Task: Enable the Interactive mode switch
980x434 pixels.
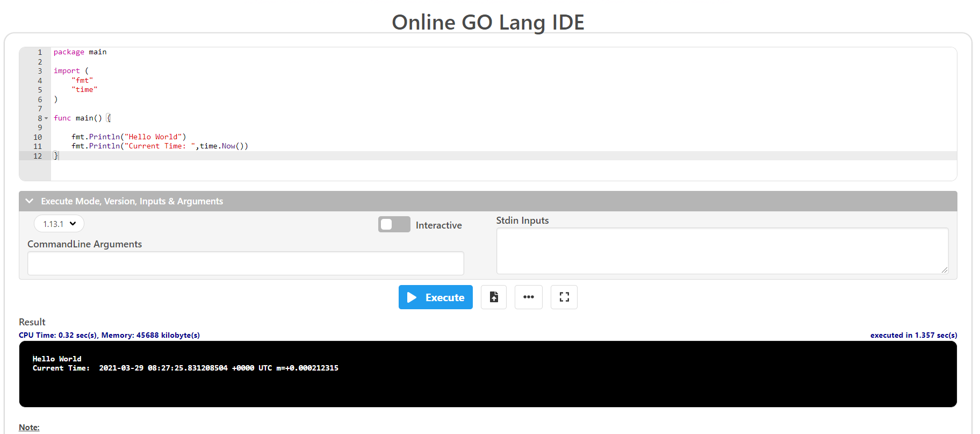Action: (x=394, y=224)
